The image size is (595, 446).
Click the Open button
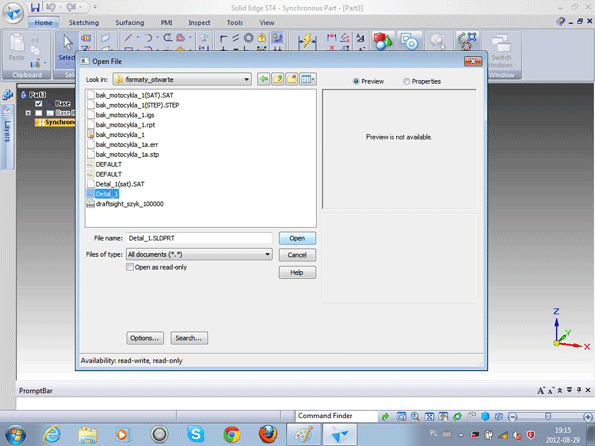tap(297, 238)
